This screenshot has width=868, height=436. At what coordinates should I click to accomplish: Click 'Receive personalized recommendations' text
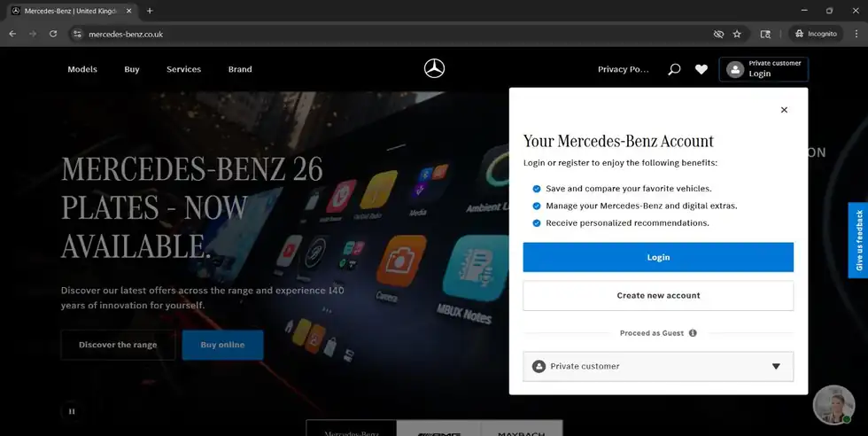click(627, 222)
